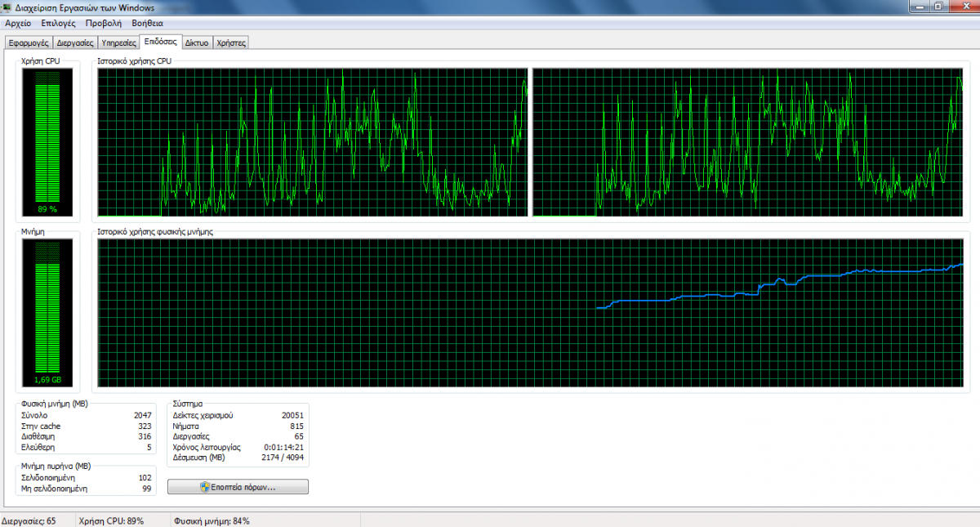Open the Επιλογές menu
980x527 pixels.
pyautogui.click(x=58, y=23)
